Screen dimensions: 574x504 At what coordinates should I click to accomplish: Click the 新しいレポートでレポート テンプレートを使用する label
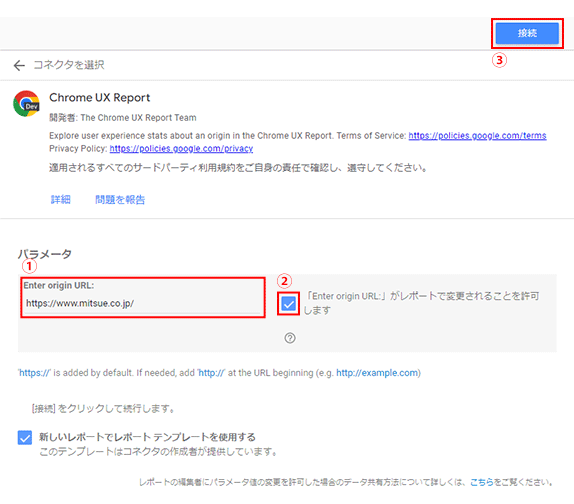click(x=148, y=437)
